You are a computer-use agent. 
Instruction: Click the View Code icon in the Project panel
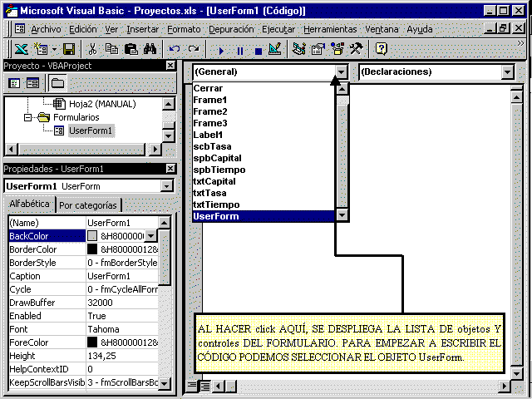pyautogui.click(x=14, y=83)
